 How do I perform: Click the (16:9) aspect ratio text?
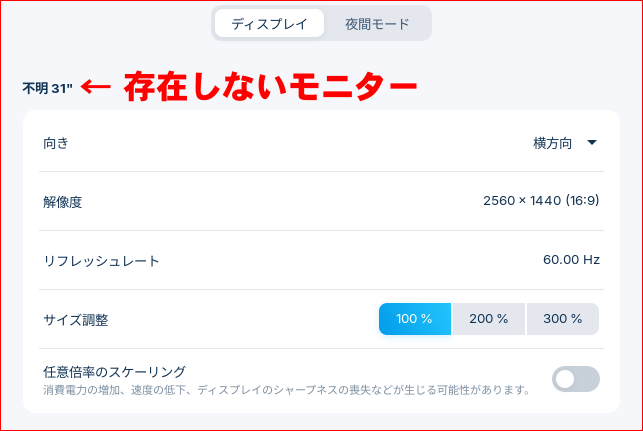click(581, 201)
